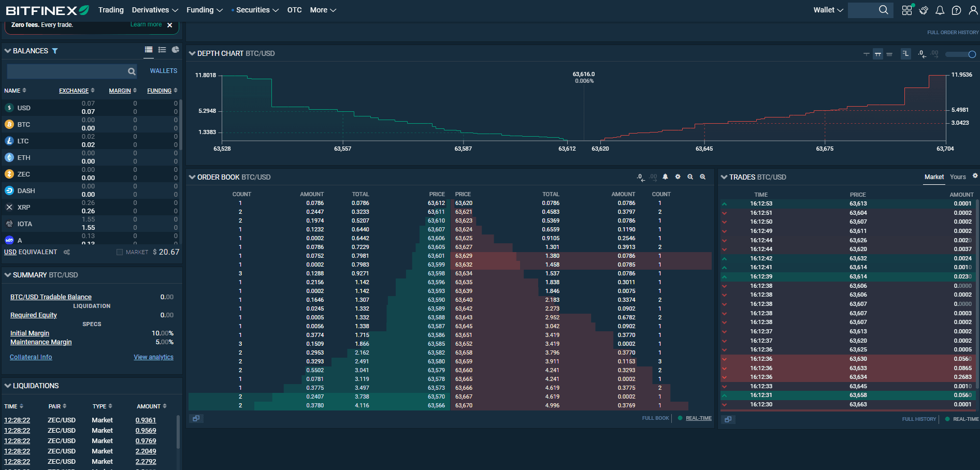Image resolution: width=980 pixels, height=470 pixels.
Task: Pop out the order book window
Action: 196,418
